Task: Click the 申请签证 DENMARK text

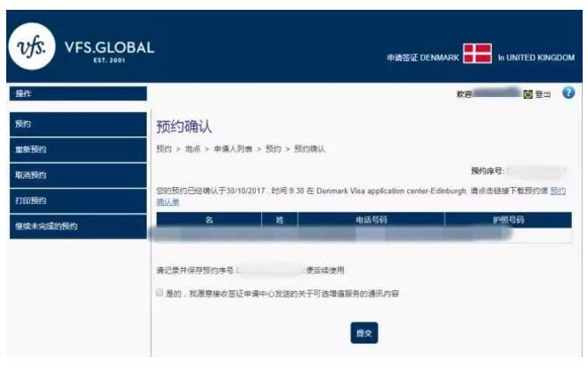Action: point(423,57)
